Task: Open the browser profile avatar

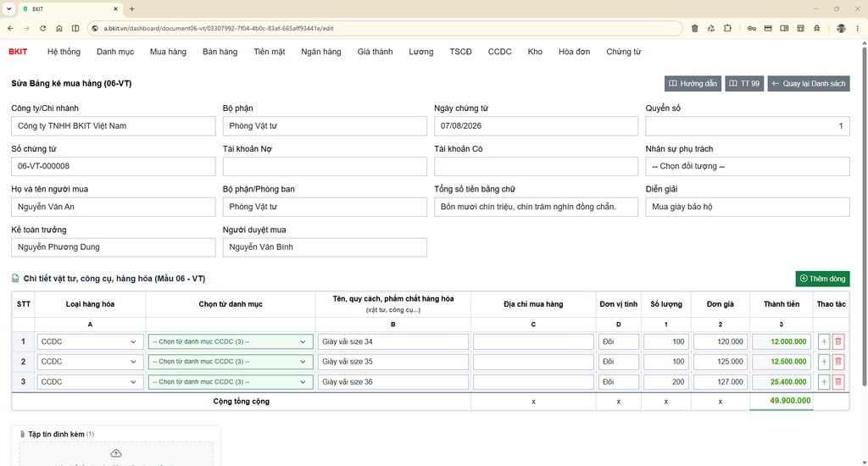Action: pyautogui.click(x=841, y=28)
